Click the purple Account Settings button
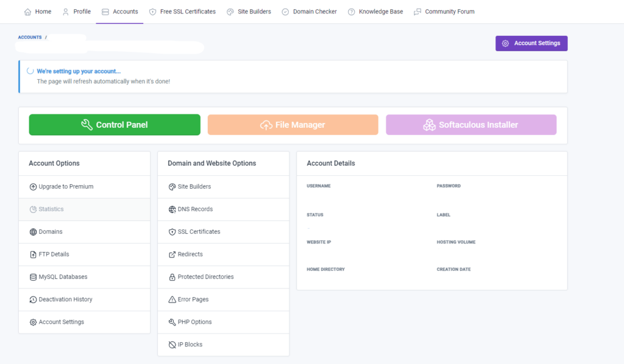This screenshot has height=364, width=624. click(531, 43)
